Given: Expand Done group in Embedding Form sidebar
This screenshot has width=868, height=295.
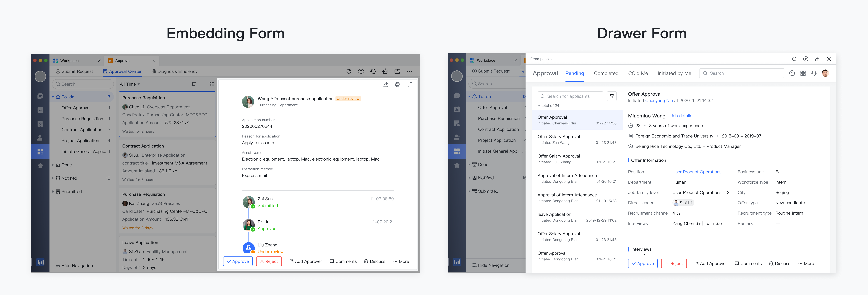Looking at the screenshot, I should click(53, 165).
